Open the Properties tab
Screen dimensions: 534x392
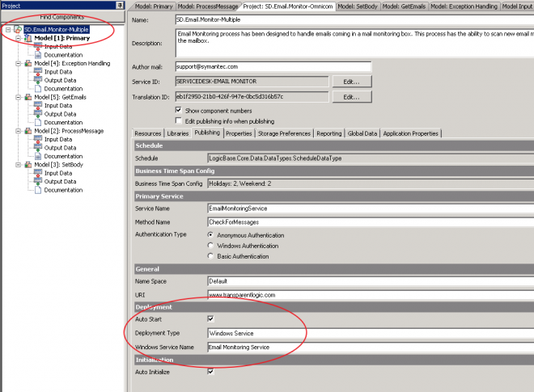point(239,133)
